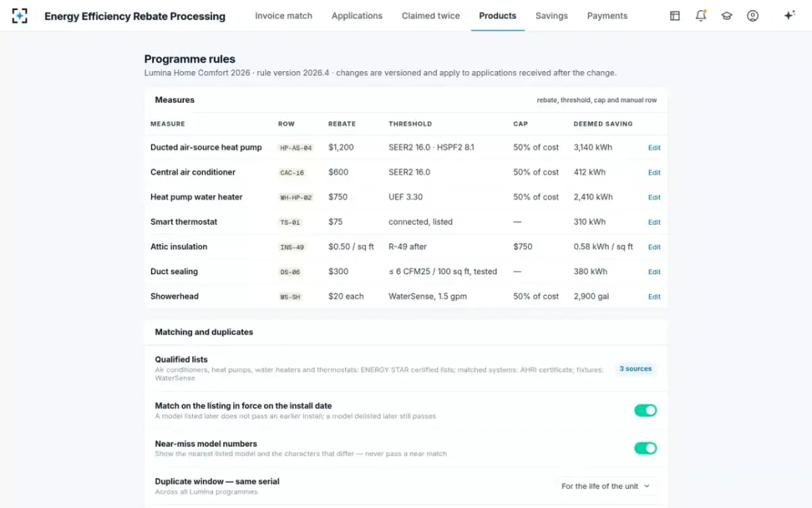The height and width of the screenshot is (508, 812).
Task: Click the Qualified lists heading
Action: [181, 360]
